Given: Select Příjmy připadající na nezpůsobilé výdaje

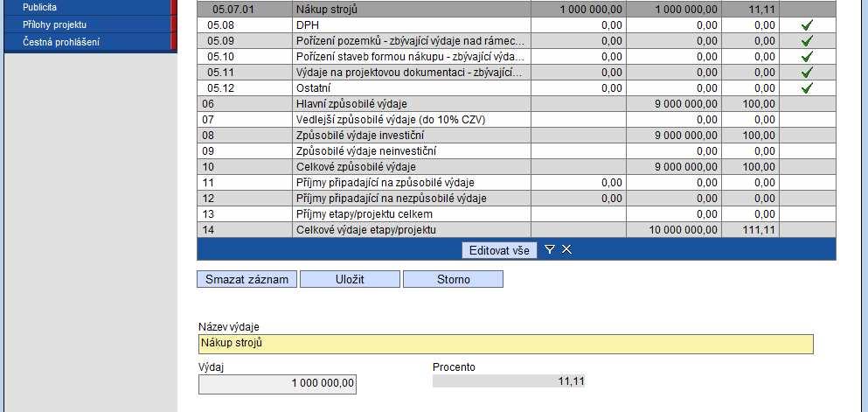Looking at the screenshot, I should tap(517, 199).
